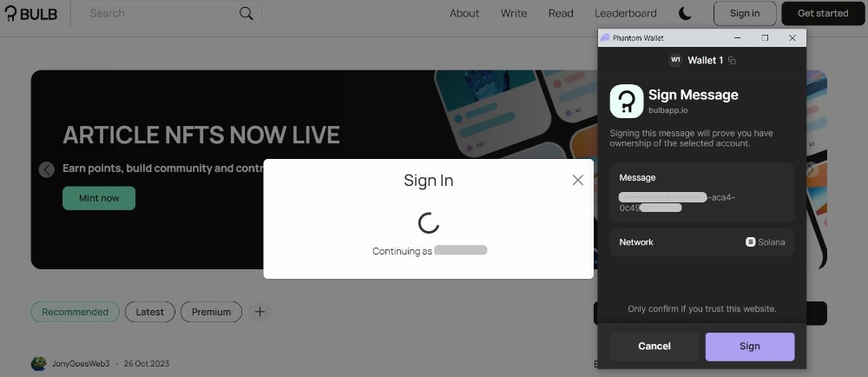Cancel the Phantom sign message request
The image size is (868, 377).
coord(654,347)
